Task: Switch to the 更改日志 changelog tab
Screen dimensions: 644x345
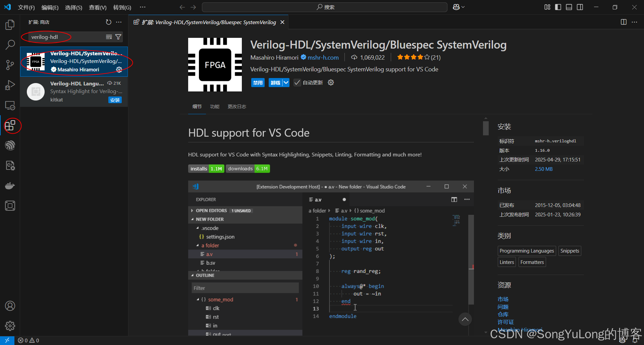Action: (237, 107)
